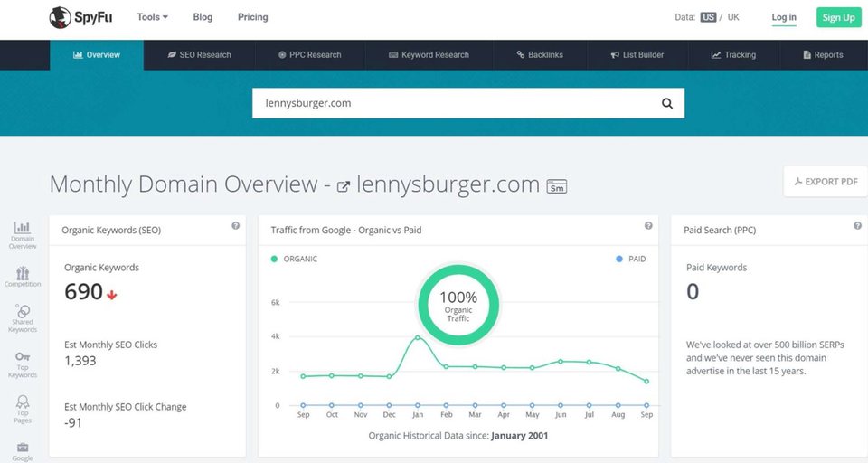Viewport: 868px width, 463px height.
Task: Open the Pricing page
Action: tap(252, 17)
